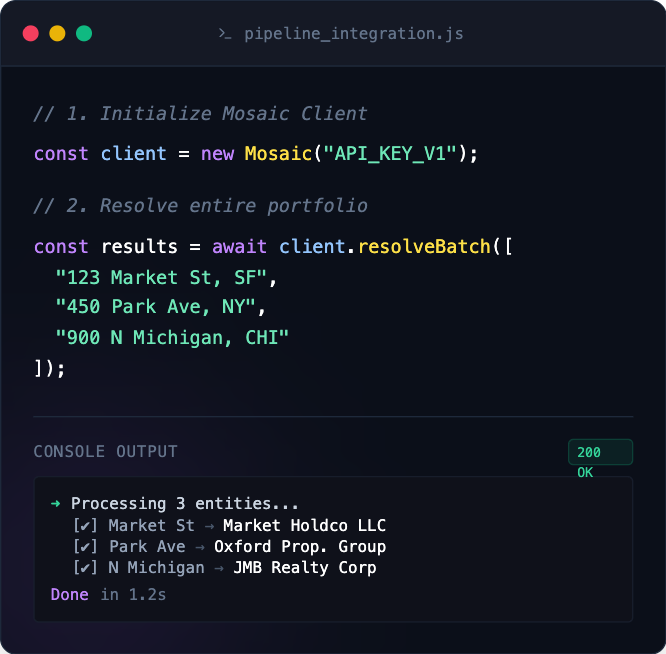Click 'Processing 3 entities...' line
Image resolution: width=666 pixels, height=654 pixels.
tap(185, 504)
